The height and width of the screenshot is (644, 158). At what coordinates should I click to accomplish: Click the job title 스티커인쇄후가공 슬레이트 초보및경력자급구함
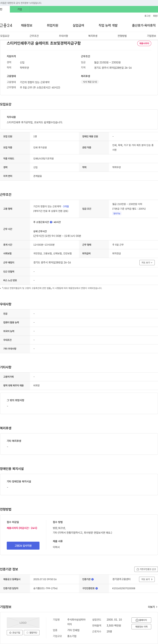tap(44, 43)
